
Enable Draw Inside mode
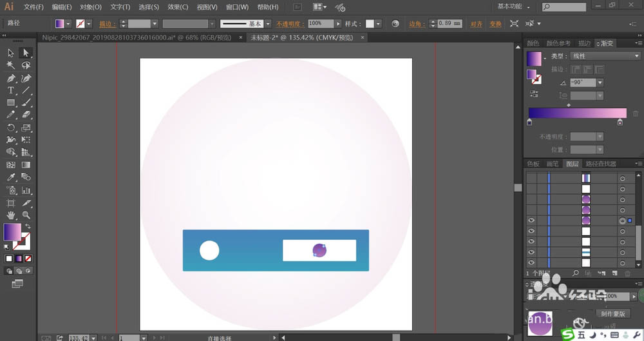(x=28, y=271)
